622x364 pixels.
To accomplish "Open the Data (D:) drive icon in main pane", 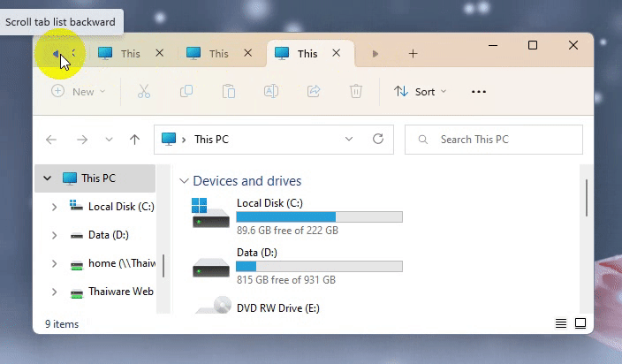I will (x=210, y=267).
